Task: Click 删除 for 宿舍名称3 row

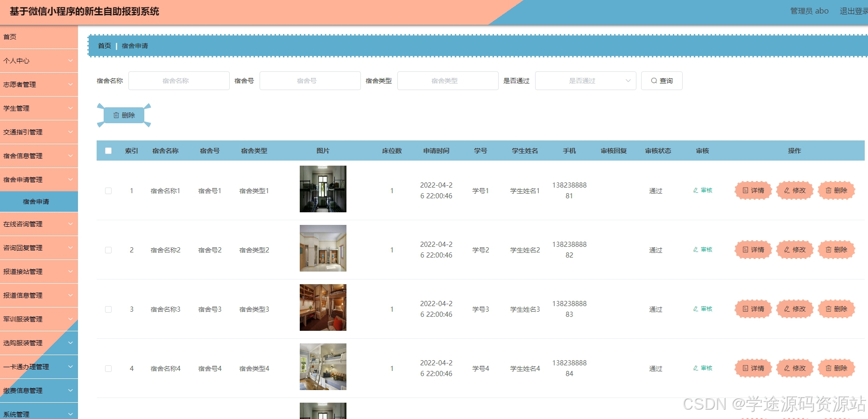Action: click(x=836, y=309)
